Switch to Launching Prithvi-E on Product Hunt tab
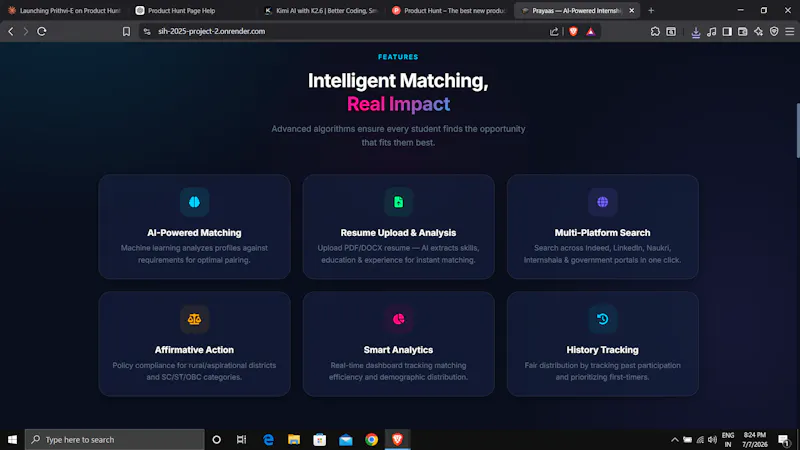Viewport: 800px width, 450px height. (64, 10)
